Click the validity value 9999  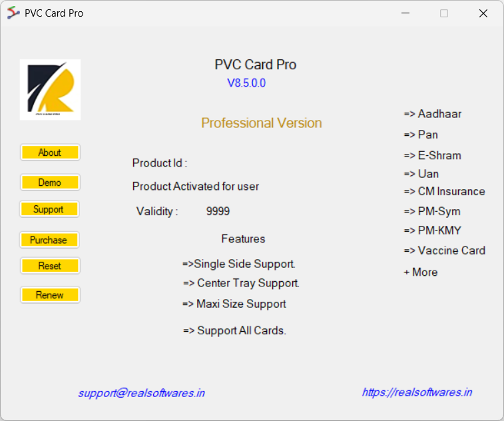218,211
